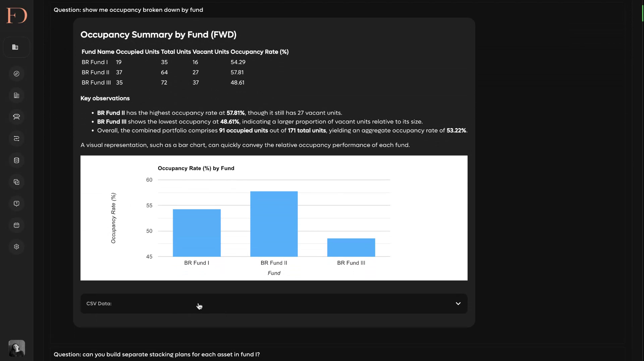Click bold '53.22%' aggregate occupancy figure

click(456, 131)
